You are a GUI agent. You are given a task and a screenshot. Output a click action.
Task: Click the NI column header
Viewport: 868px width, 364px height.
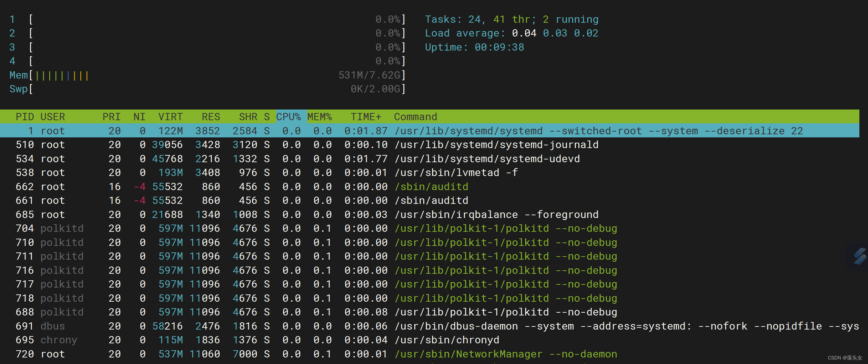(x=139, y=117)
